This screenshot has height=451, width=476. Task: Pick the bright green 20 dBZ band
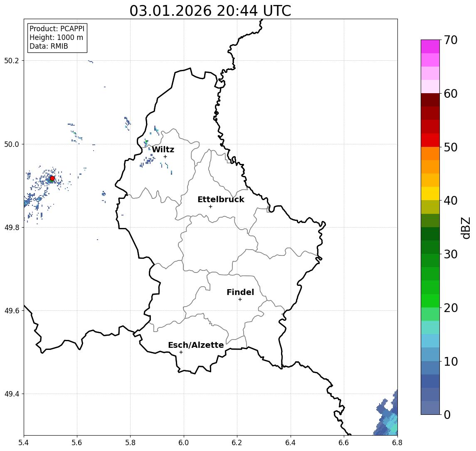430,300
